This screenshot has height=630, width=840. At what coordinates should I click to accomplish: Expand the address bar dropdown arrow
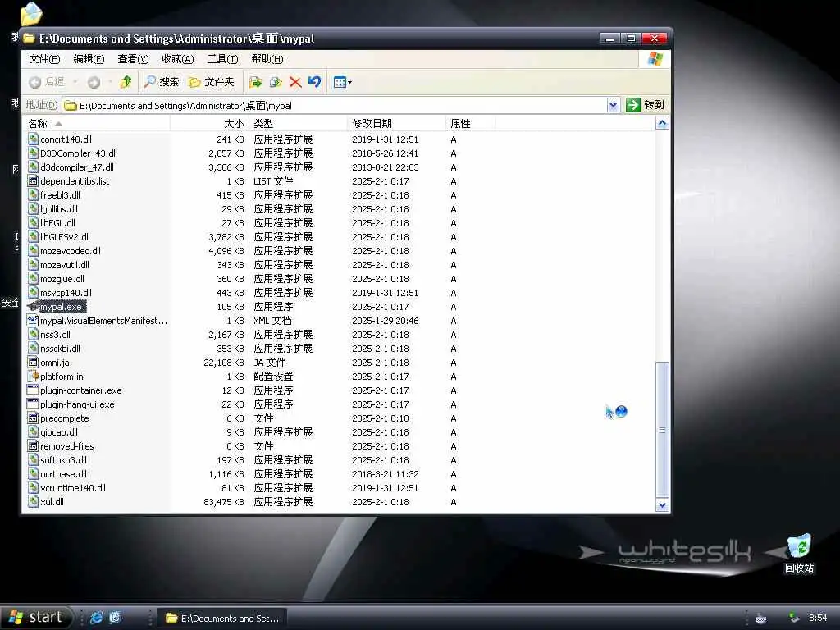click(x=614, y=105)
